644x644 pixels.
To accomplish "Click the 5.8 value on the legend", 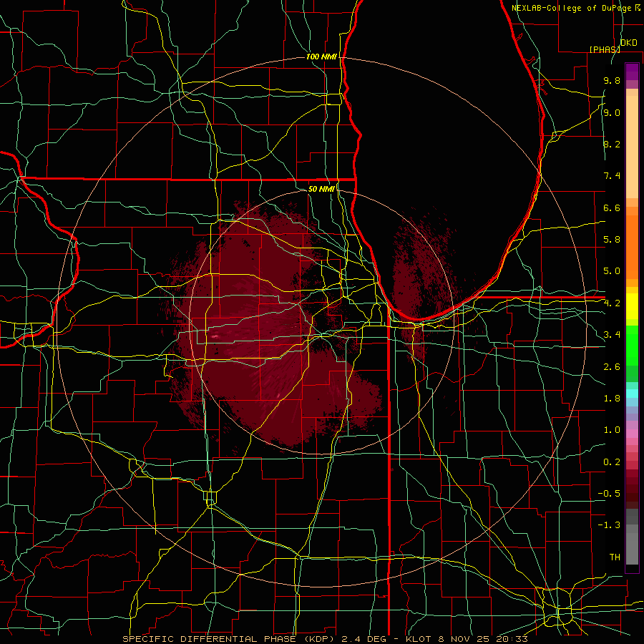I will point(612,240).
